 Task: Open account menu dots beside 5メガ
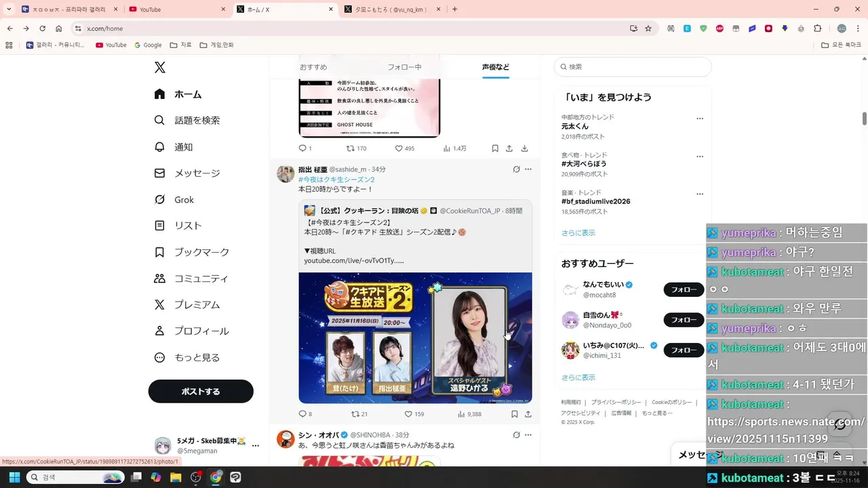pyautogui.click(x=256, y=446)
